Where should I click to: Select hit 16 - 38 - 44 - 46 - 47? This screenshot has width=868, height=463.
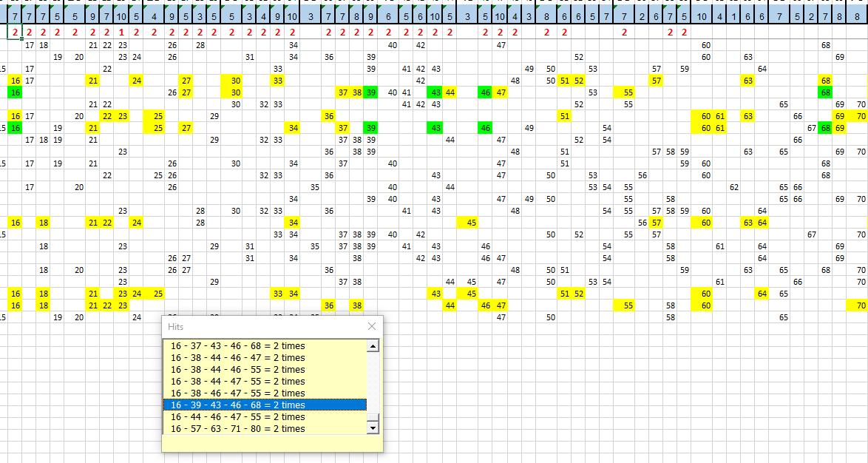pyautogui.click(x=237, y=357)
